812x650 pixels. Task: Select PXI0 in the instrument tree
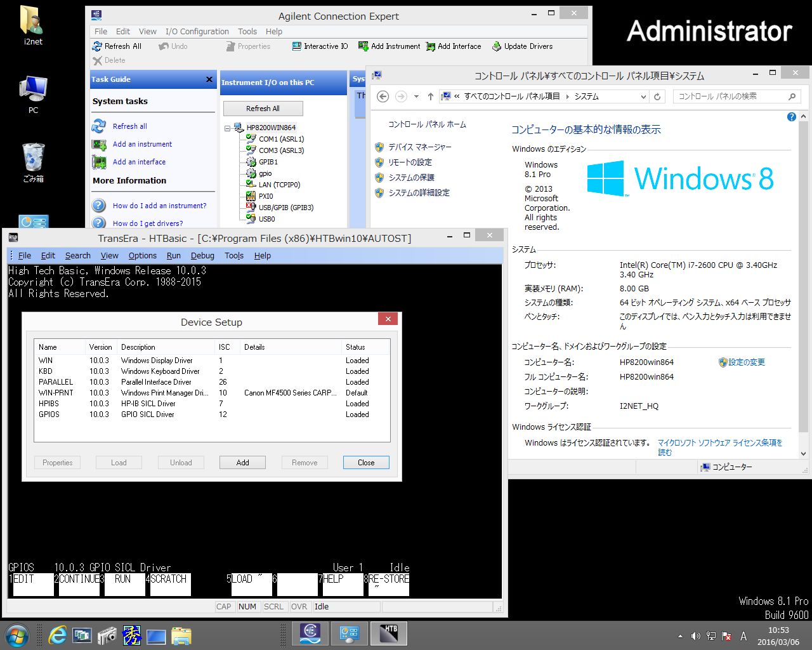pyautogui.click(x=266, y=196)
